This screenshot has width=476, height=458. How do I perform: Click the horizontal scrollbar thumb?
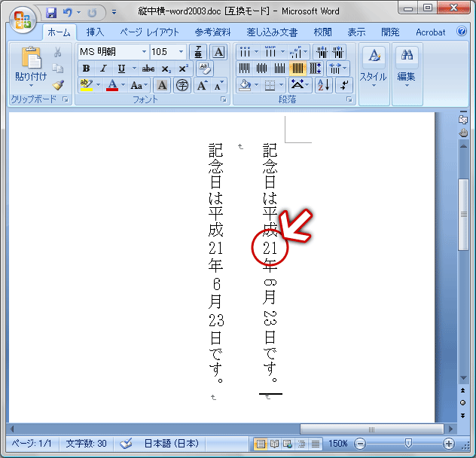(371, 429)
